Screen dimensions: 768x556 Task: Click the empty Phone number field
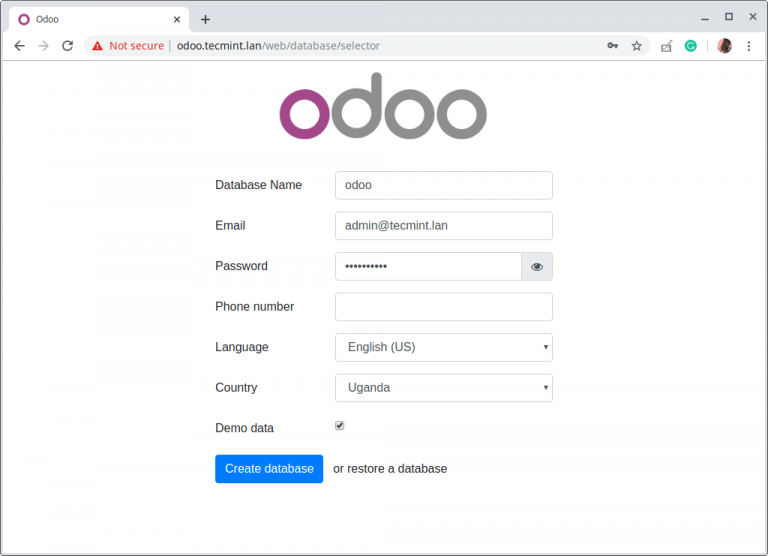point(443,307)
